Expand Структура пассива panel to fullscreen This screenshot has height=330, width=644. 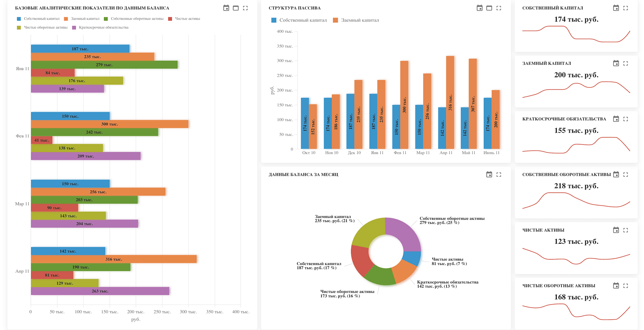click(499, 8)
